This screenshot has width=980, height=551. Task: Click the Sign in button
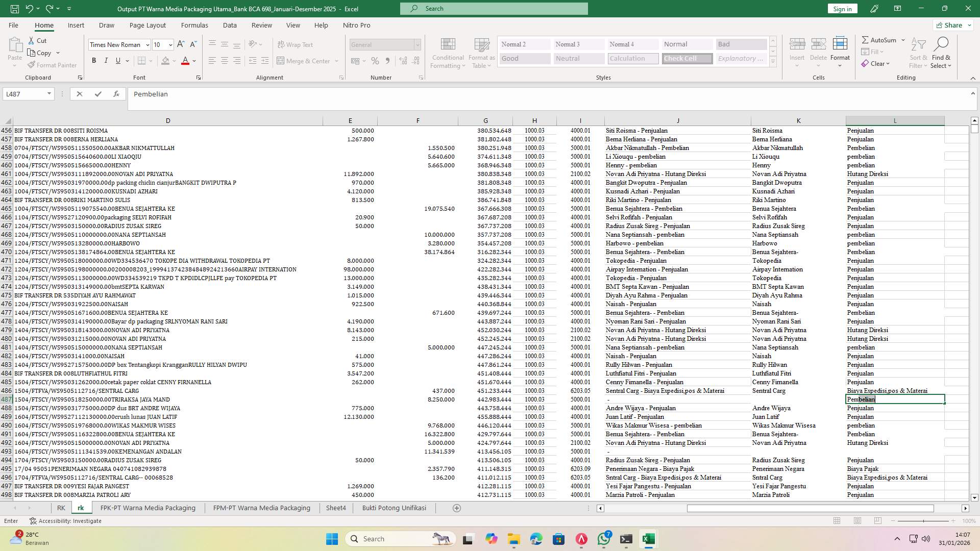click(842, 9)
